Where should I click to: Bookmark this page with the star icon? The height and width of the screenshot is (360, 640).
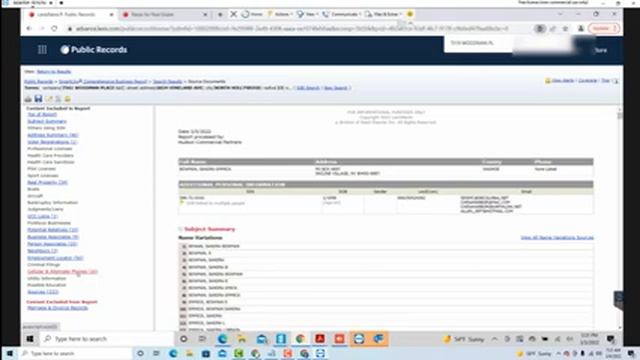[565, 29]
